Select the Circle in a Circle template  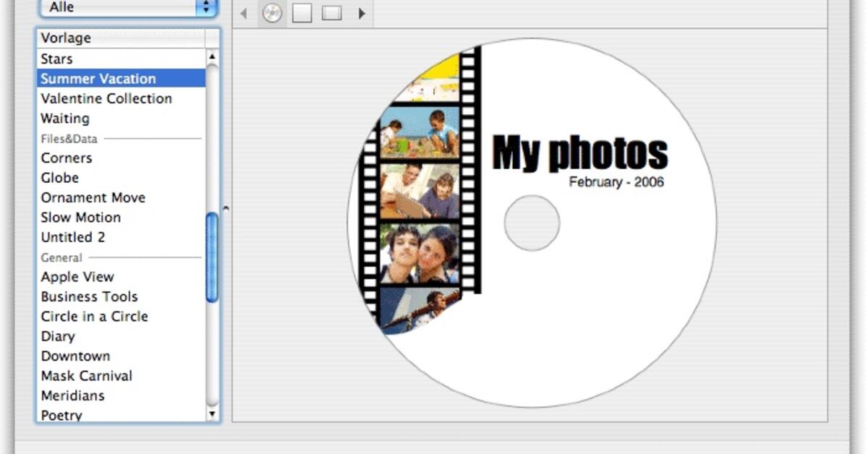pos(122,317)
